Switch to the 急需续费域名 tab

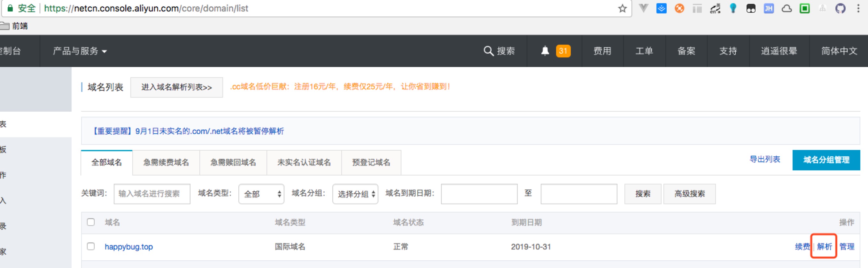click(166, 162)
